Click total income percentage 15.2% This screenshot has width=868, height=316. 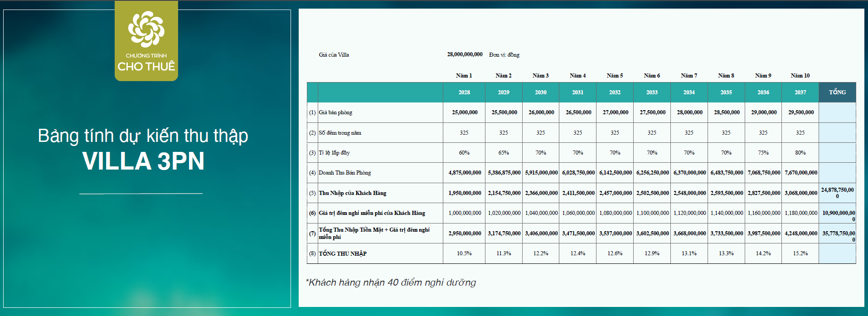tap(800, 253)
